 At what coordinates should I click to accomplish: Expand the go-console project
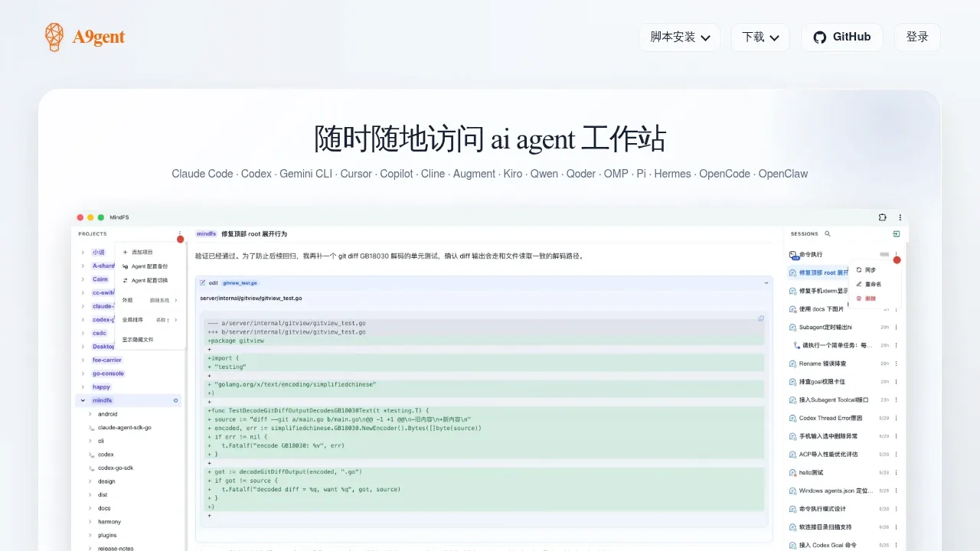[83, 373]
